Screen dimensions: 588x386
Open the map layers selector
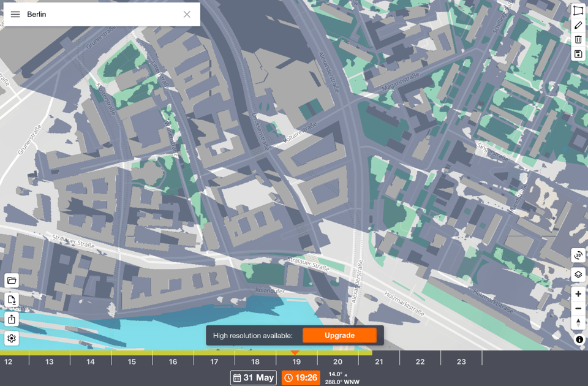point(578,274)
